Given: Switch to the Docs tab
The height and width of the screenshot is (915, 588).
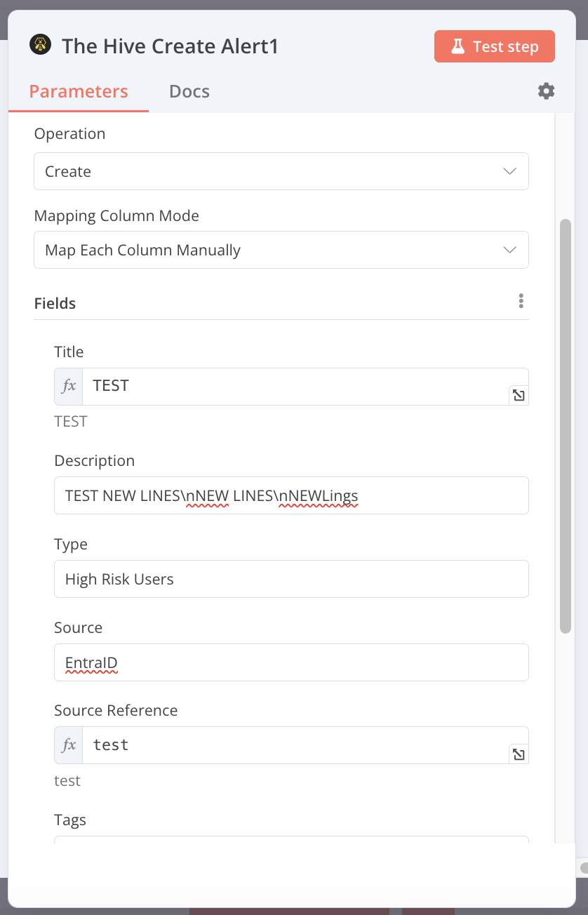Looking at the screenshot, I should tap(189, 91).
